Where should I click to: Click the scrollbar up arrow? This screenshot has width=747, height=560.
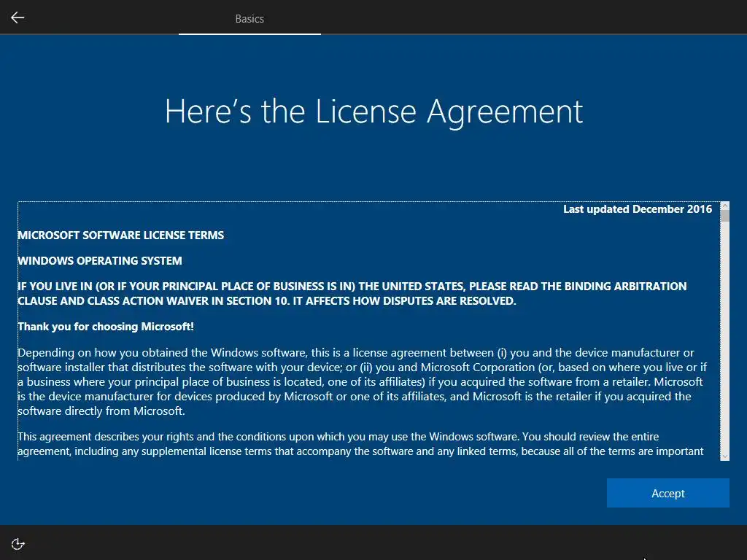[725, 206]
